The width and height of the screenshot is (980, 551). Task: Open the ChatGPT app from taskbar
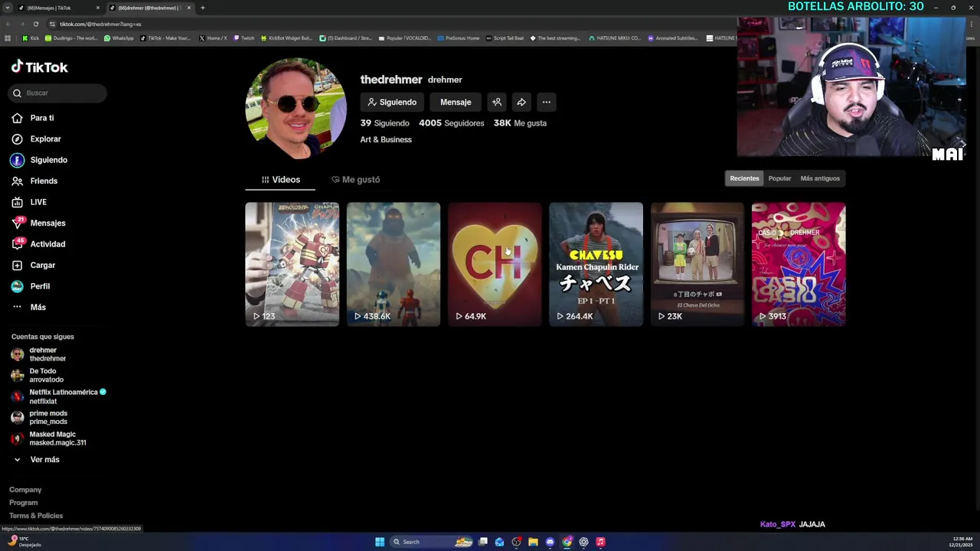tap(583, 542)
